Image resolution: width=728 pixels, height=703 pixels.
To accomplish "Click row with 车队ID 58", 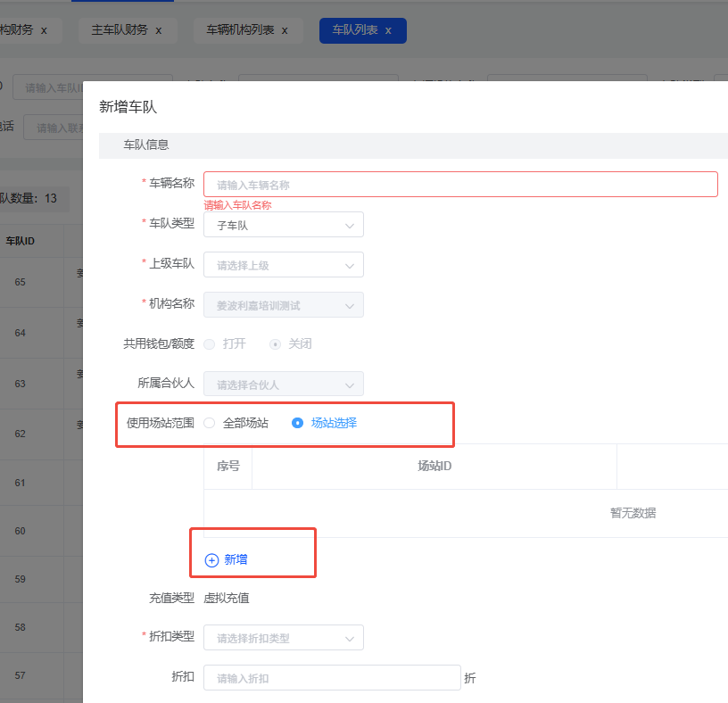I will [41, 627].
